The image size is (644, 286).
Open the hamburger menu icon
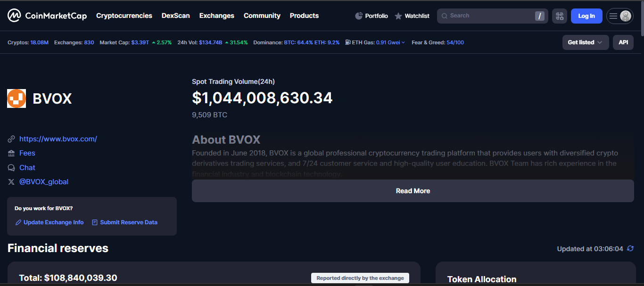coord(613,16)
